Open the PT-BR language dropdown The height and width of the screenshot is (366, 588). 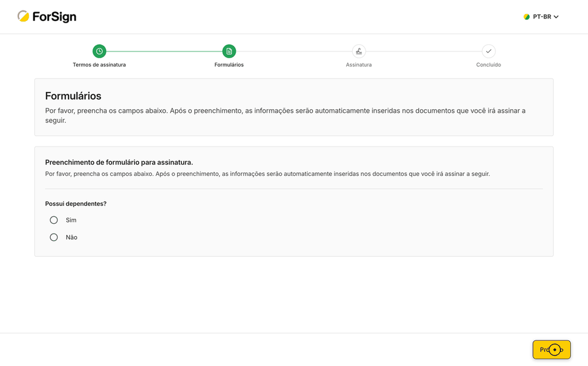(x=541, y=17)
